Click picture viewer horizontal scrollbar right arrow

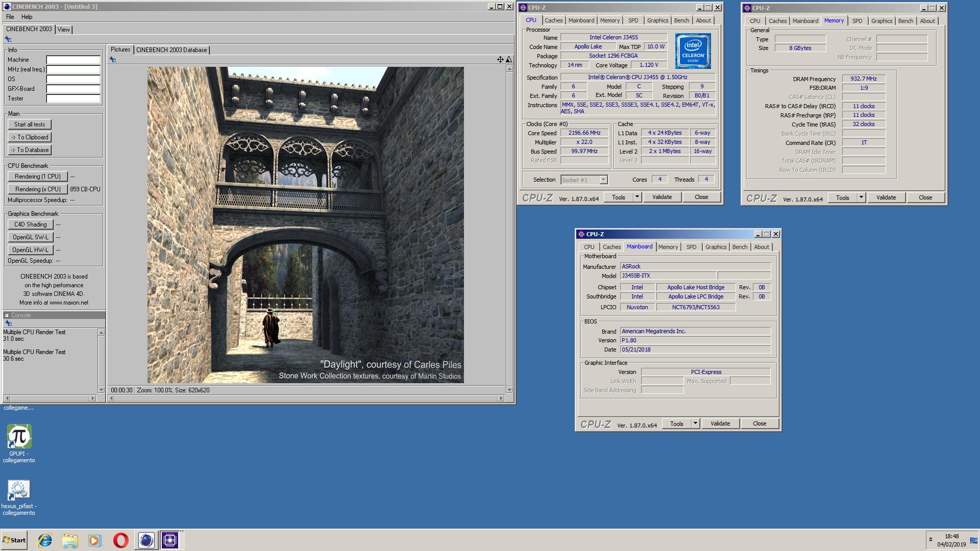pyautogui.click(x=501, y=398)
